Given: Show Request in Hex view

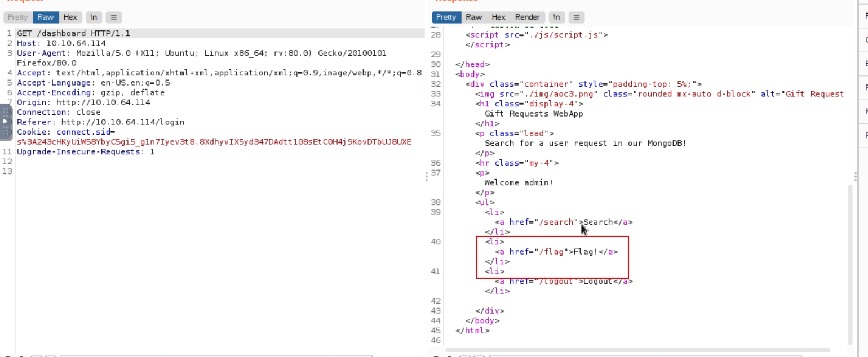Looking at the screenshot, I should pyautogui.click(x=70, y=17).
